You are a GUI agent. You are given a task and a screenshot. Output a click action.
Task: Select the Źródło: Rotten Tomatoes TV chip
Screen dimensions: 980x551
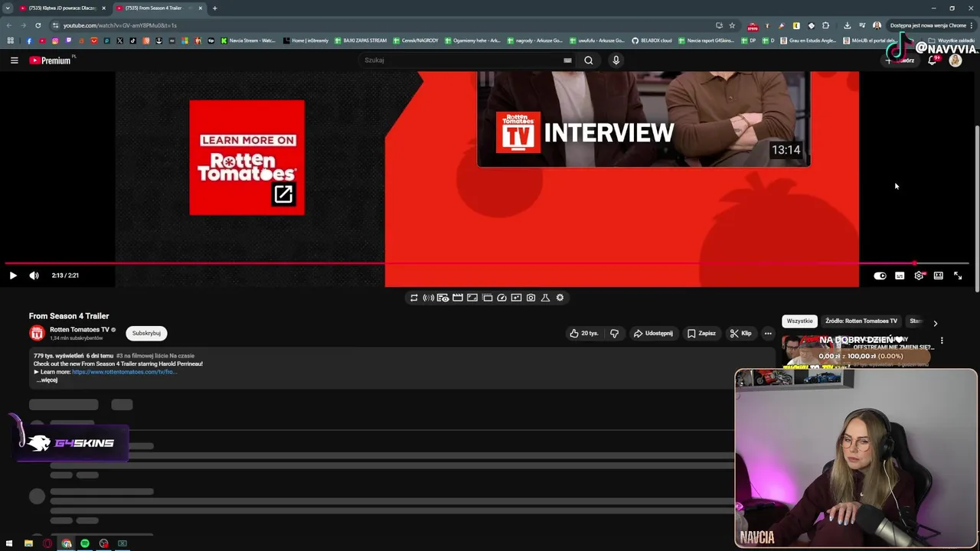(861, 321)
